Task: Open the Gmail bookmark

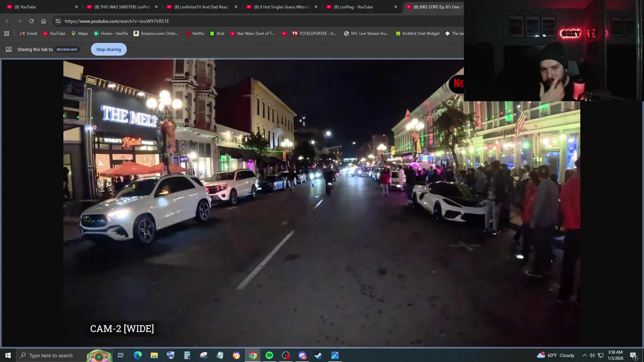Action: pyautogui.click(x=28, y=34)
